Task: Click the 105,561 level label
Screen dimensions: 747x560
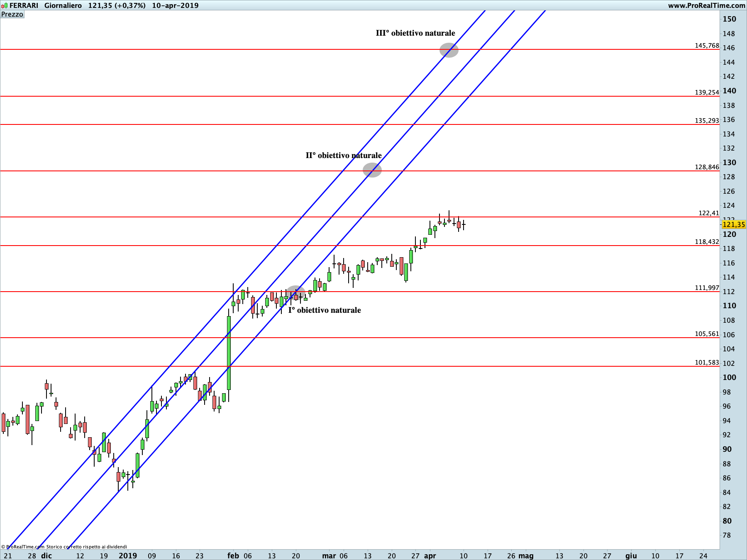Action: (707, 334)
